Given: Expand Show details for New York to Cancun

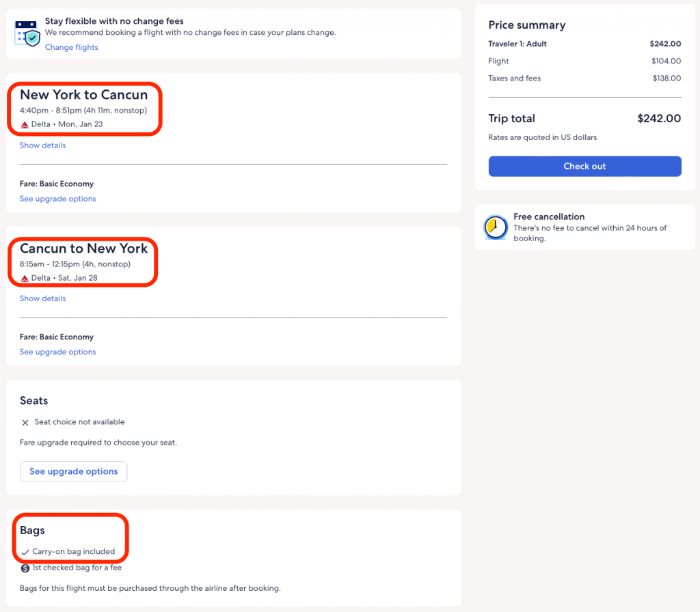Looking at the screenshot, I should 42,145.
